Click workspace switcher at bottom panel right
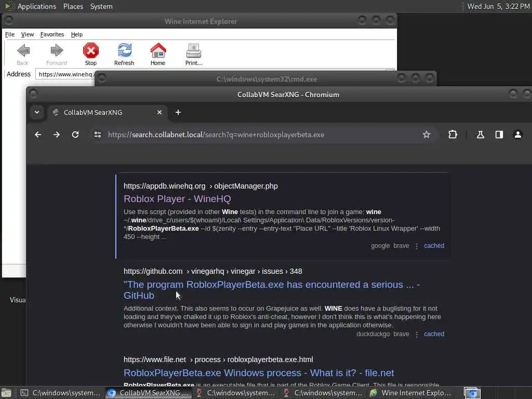Image resolution: width=532 pixels, height=399 pixels. pos(472,393)
